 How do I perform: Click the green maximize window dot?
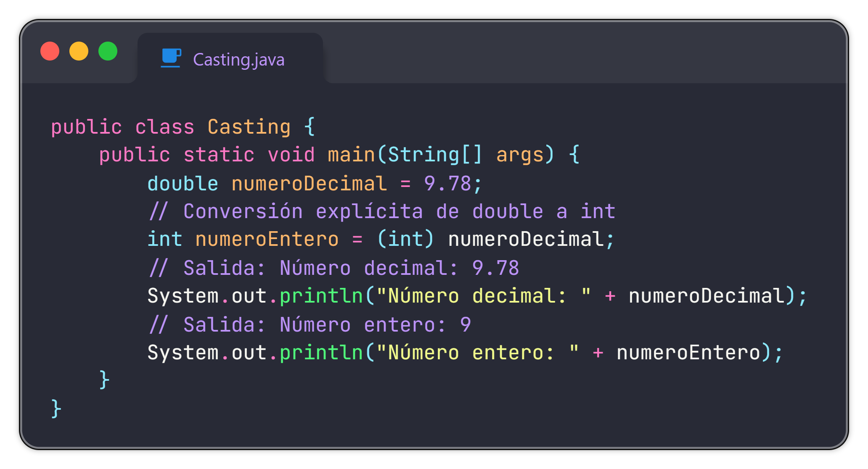point(108,51)
